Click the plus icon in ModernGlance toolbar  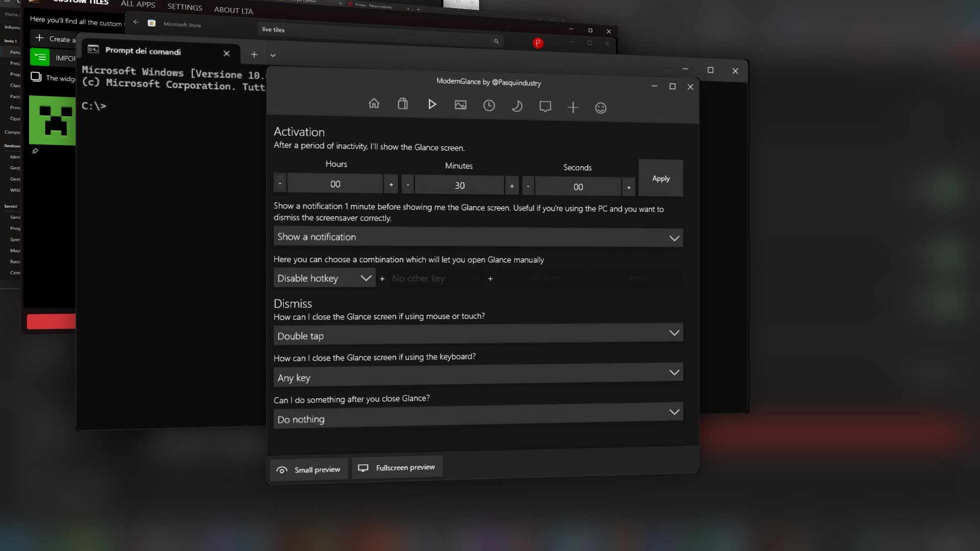coord(573,107)
